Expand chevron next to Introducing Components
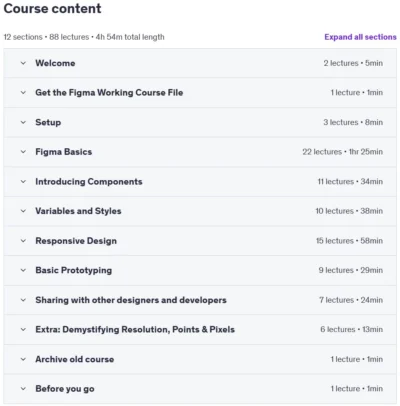Viewport: 400px width, 406px height. click(23, 181)
